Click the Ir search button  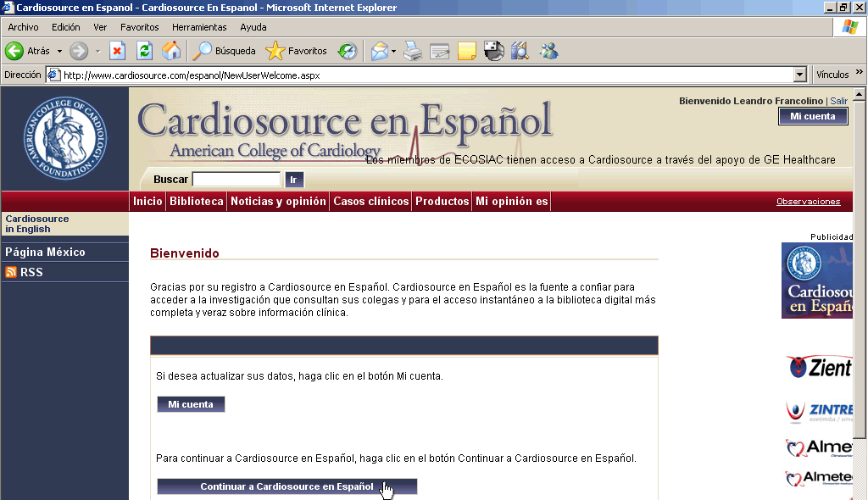click(293, 180)
